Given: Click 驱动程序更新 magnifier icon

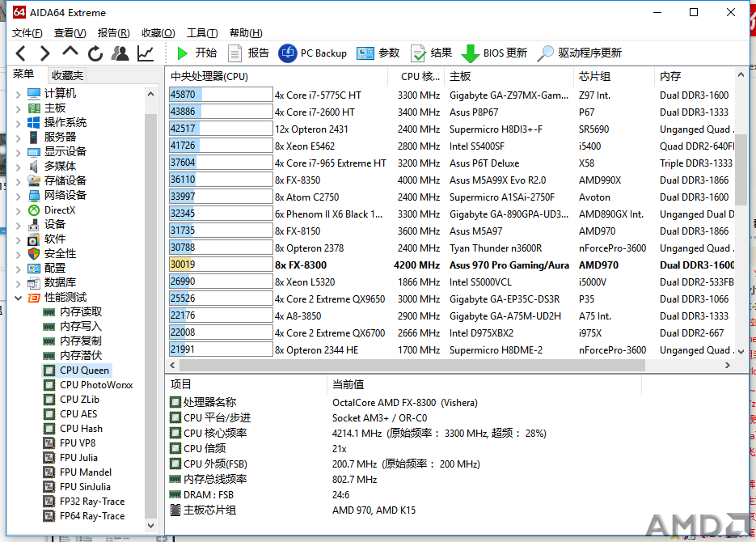Looking at the screenshot, I should coord(545,53).
